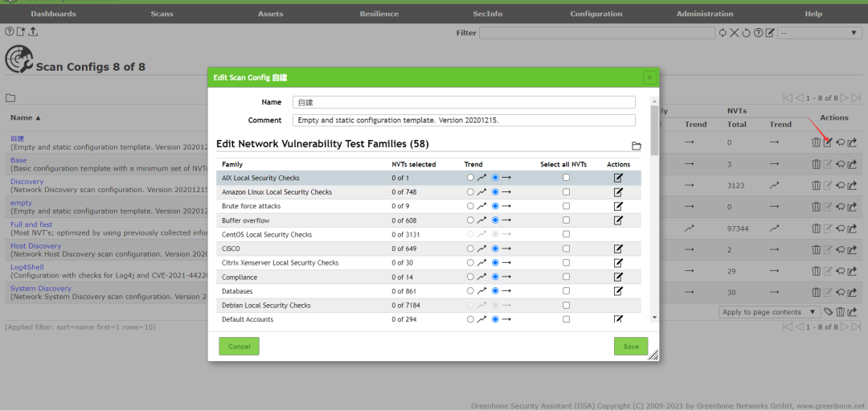Screen dimensions: 868x411
Task: Move Base scan config to trashcan
Action: pos(816,164)
